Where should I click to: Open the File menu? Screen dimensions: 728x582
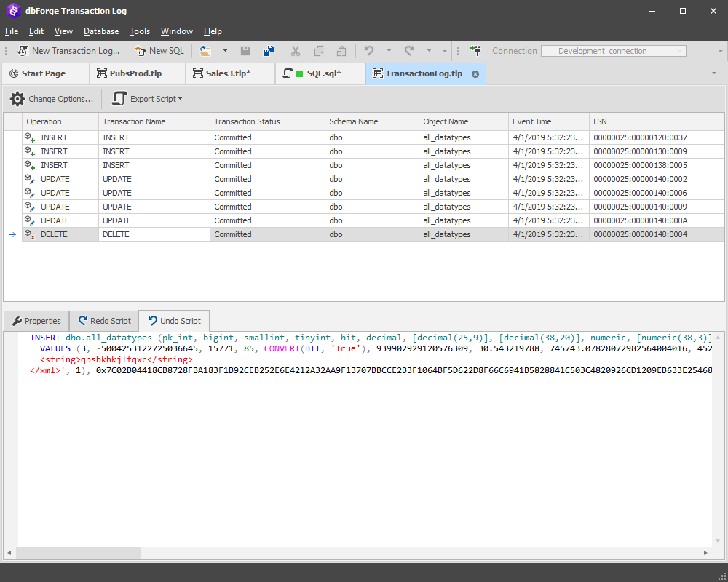(x=12, y=31)
